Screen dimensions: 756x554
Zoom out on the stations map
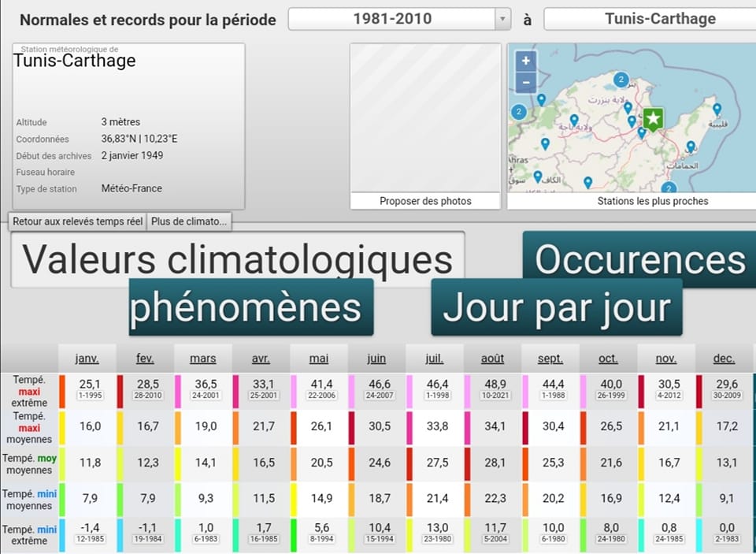(x=526, y=81)
